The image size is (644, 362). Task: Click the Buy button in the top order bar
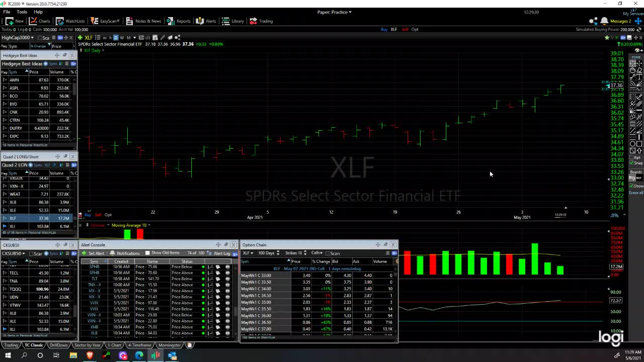click(x=384, y=29)
